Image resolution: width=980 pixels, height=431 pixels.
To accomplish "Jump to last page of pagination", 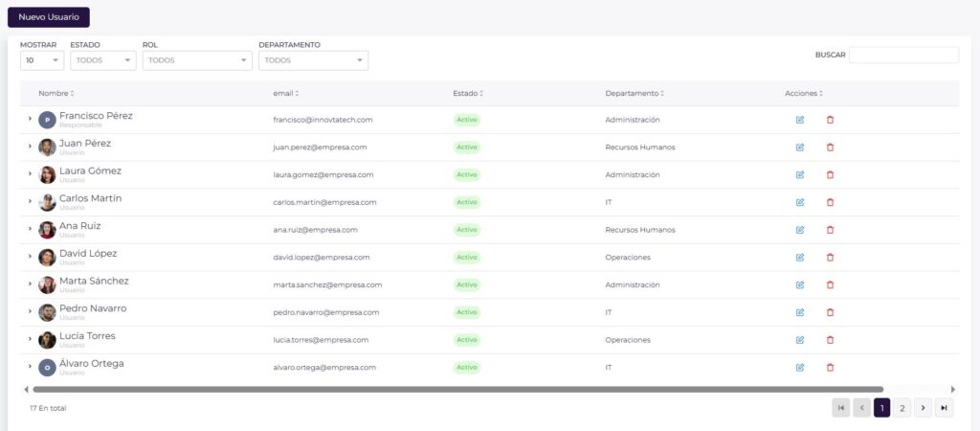I will point(945,408).
